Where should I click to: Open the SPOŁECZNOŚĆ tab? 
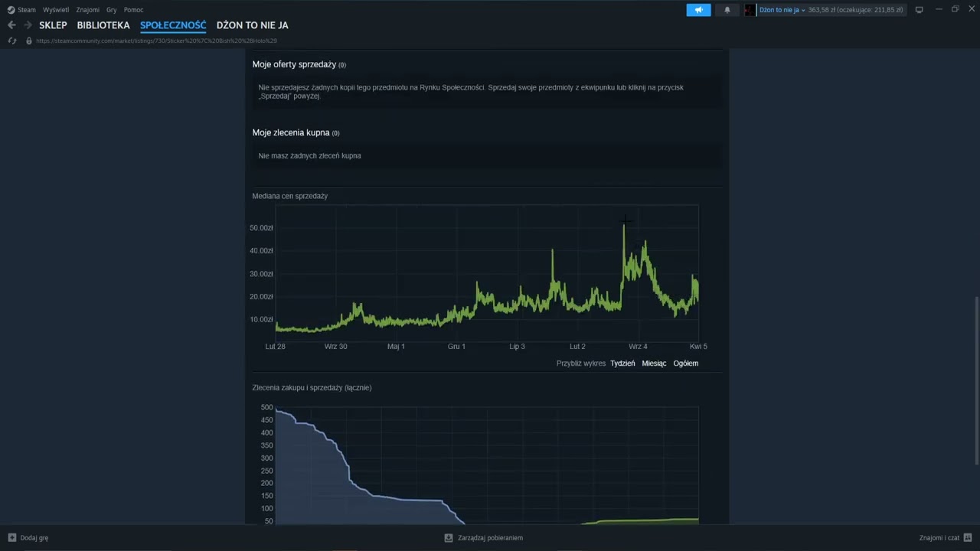tap(173, 25)
